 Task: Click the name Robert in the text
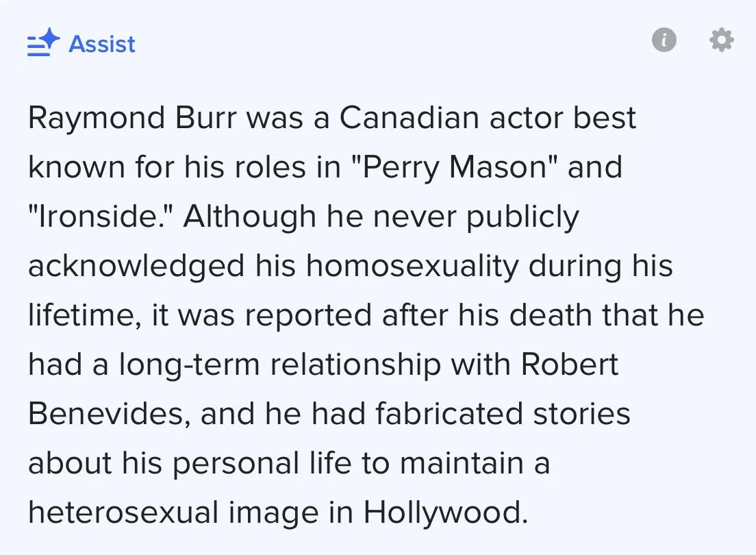(570, 364)
